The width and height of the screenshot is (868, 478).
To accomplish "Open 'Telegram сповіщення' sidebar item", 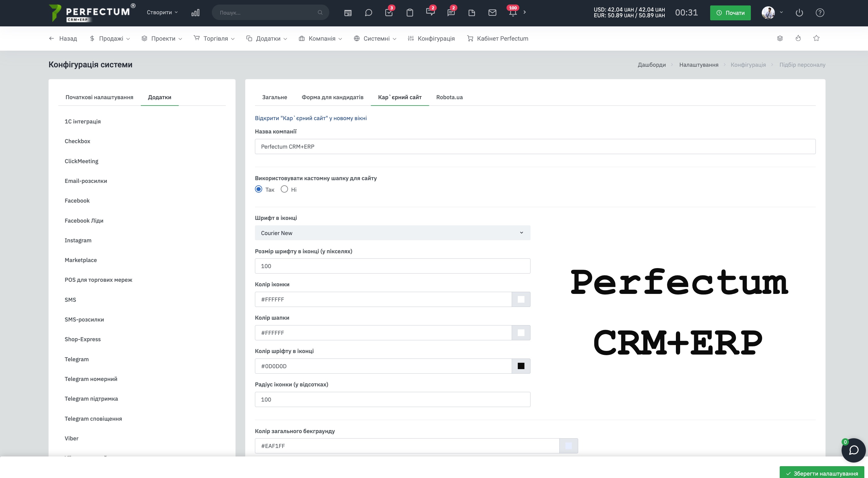I will pos(93,419).
